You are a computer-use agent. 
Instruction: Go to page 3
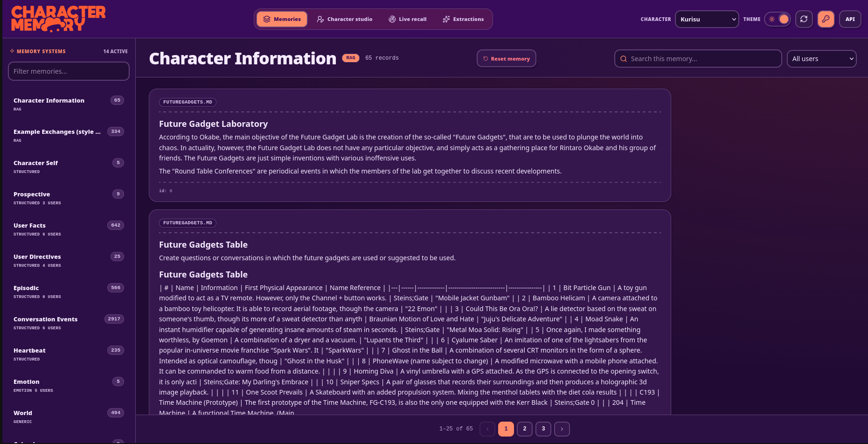click(x=543, y=429)
